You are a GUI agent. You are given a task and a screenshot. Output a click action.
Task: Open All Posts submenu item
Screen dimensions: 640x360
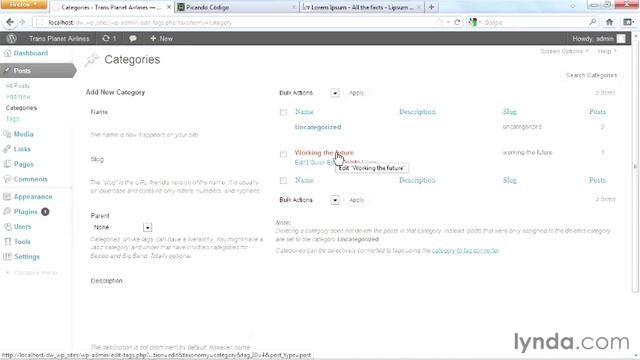pyautogui.click(x=18, y=86)
